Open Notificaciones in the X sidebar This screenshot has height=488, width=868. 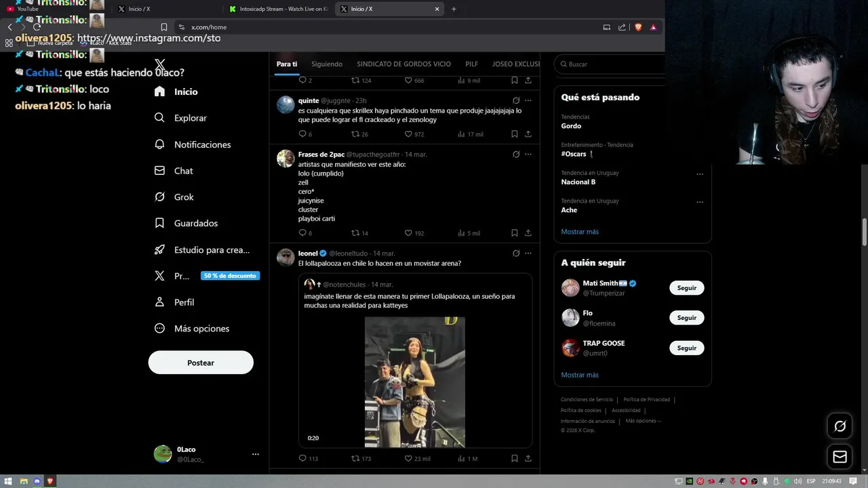tap(193, 144)
